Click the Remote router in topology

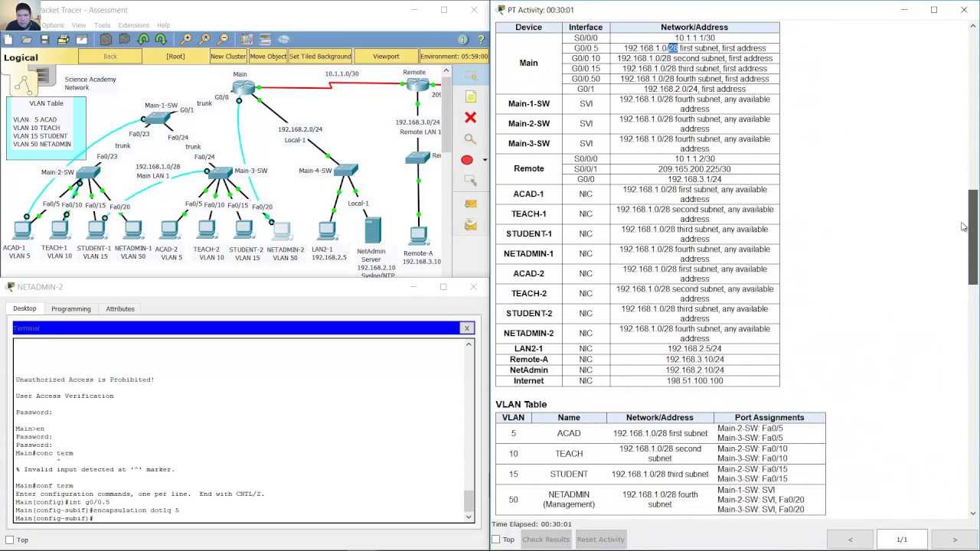coord(418,85)
